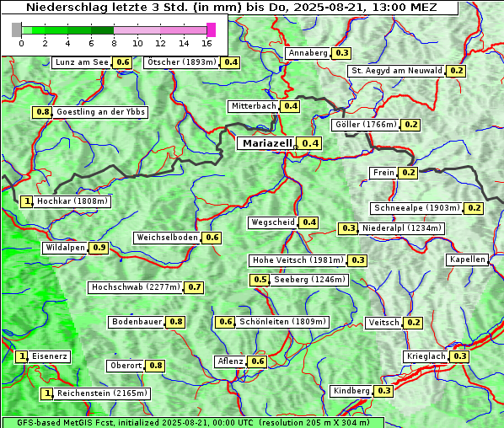Click the Wildalpen 0.9 value box
The height and width of the screenshot is (428, 504).
coord(99,248)
